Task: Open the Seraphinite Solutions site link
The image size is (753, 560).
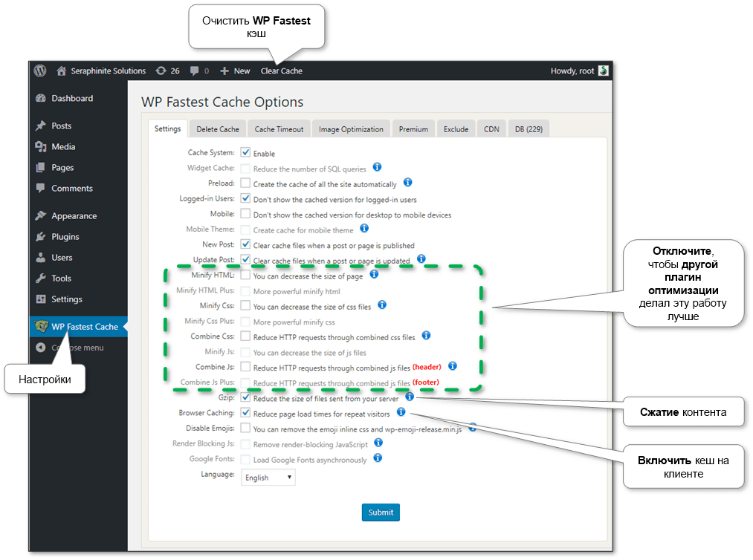Action: click(x=108, y=71)
